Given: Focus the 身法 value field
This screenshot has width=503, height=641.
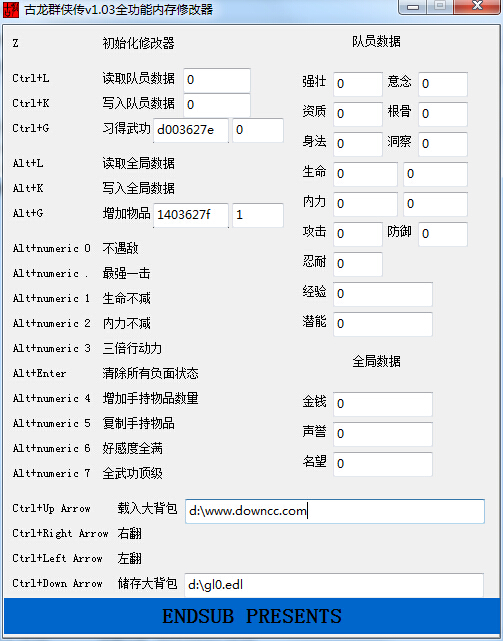Looking at the screenshot, I should (358, 144).
